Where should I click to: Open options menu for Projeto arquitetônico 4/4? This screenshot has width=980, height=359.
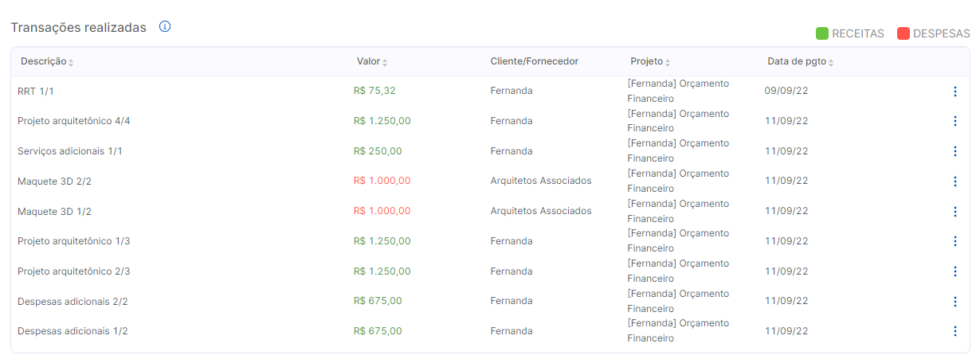955,121
